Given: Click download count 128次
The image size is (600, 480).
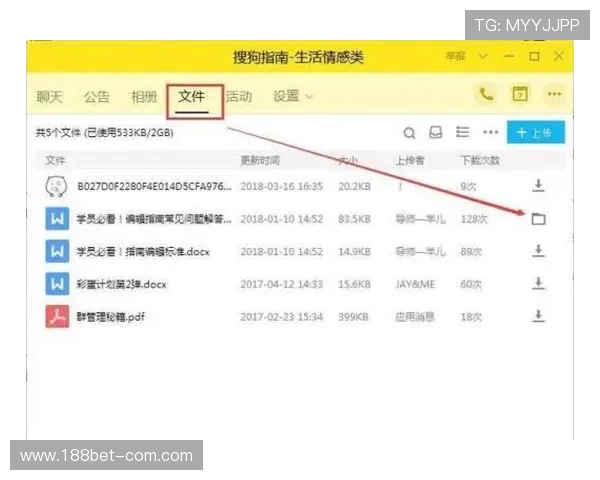Looking at the screenshot, I should [474, 219].
